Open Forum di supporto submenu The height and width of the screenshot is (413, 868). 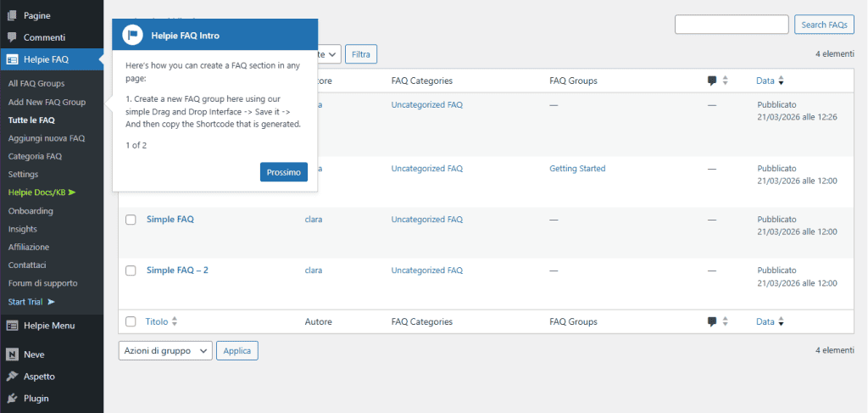42,283
